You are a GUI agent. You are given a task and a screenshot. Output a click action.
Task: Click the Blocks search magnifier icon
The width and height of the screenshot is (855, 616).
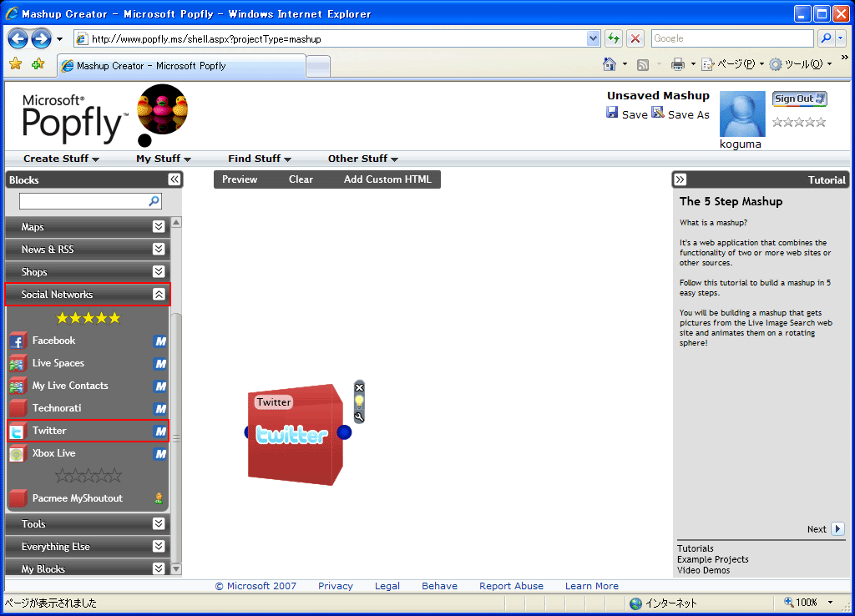(x=154, y=201)
